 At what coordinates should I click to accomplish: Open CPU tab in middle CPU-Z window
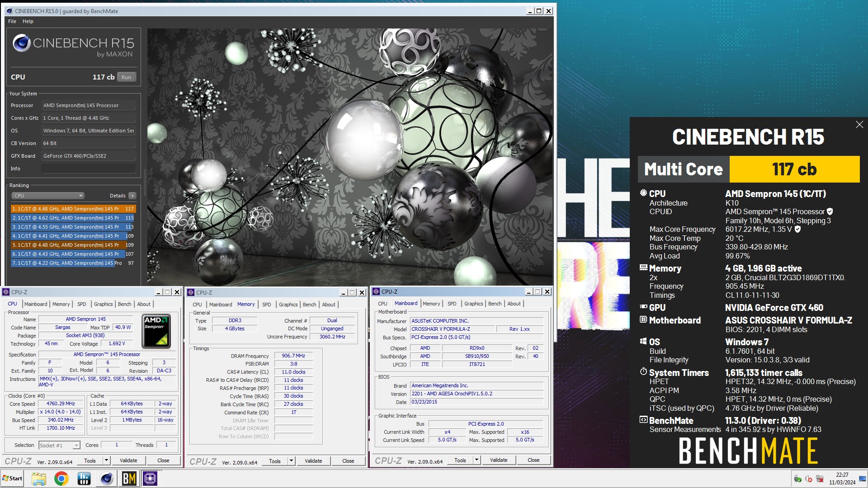pyautogui.click(x=198, y=305)
